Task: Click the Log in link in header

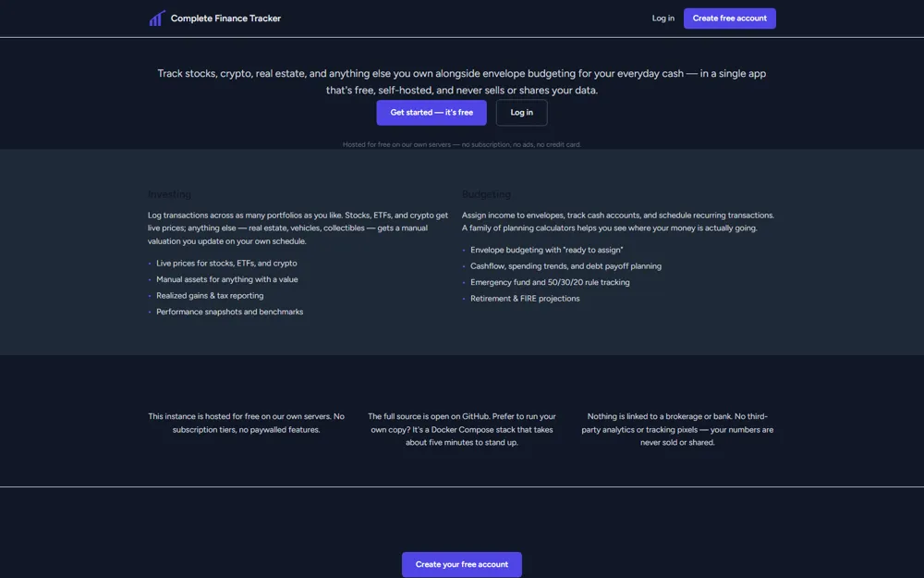Action: click(x=663, y=18)
